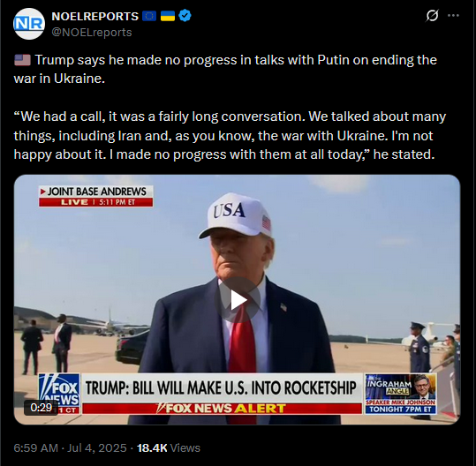Click the Ingraham Angle promo in video

point(401,394)
